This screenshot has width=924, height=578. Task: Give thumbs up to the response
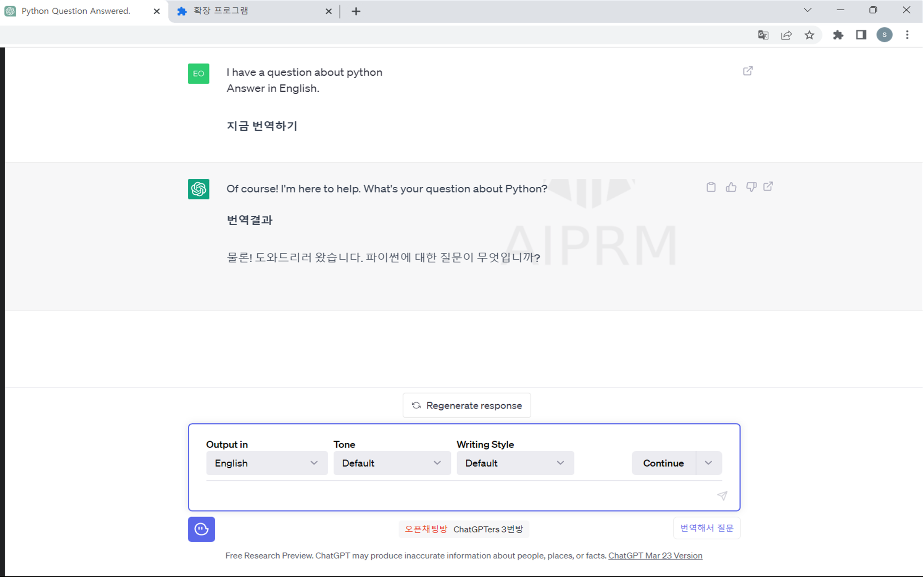pos(731,187)
